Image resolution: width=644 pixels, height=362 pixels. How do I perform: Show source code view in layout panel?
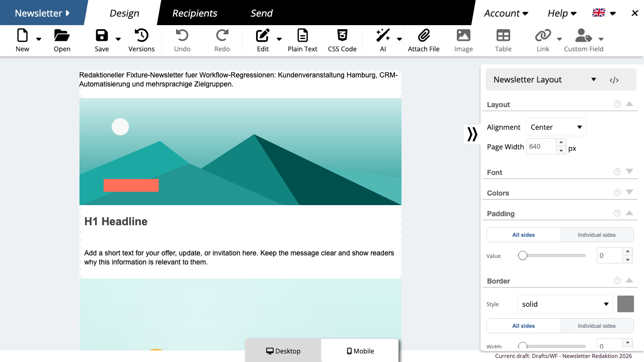point(614,80)
